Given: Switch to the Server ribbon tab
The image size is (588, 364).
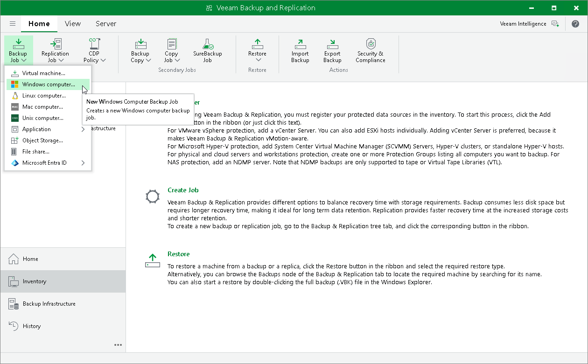Looking at the screenshot, I should (x=106, y=23).
